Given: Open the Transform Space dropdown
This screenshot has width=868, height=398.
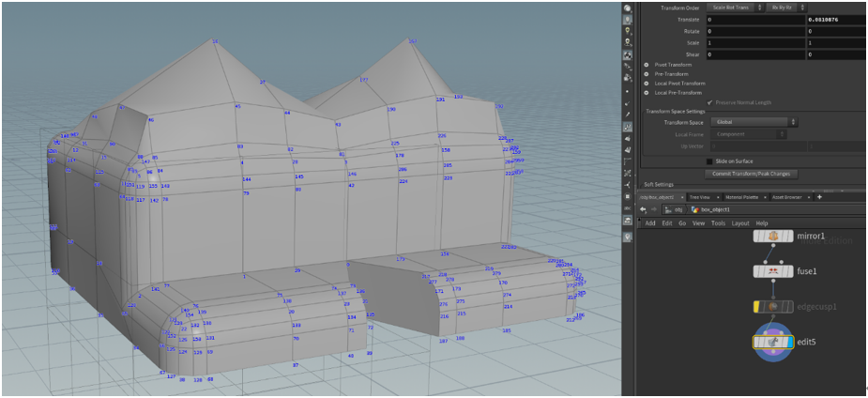Looking at the screenshot, I should (755, 122).
